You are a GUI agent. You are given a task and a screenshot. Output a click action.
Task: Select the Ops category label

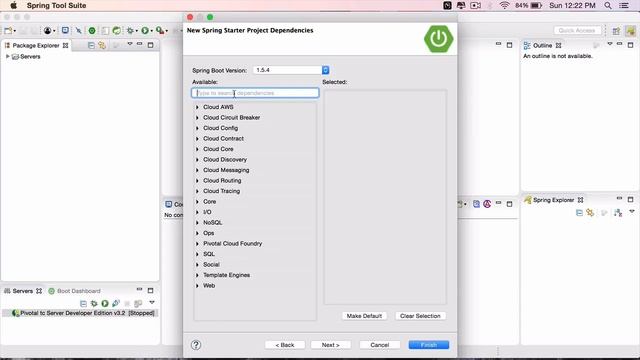click(x=209, y=233)
